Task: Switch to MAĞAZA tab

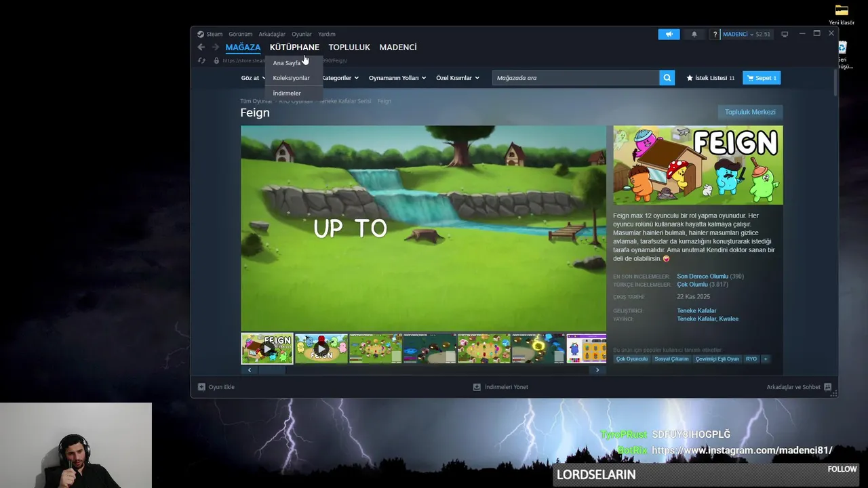Action: [243, 47]
